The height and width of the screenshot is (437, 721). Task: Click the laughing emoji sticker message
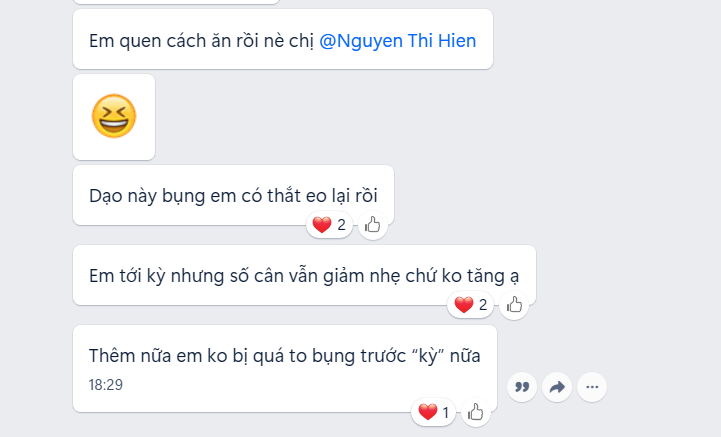(114, 117)
